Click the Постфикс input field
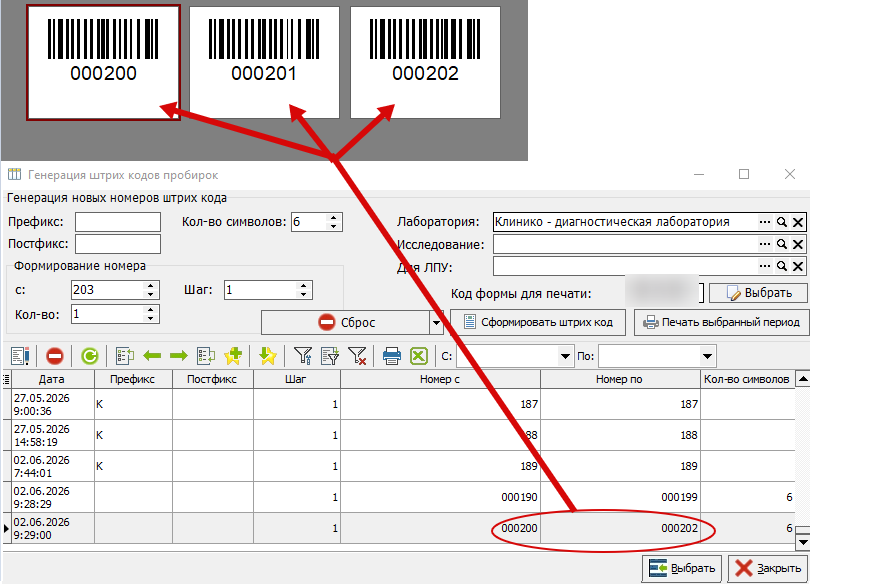880x584 pixels. 118,244
